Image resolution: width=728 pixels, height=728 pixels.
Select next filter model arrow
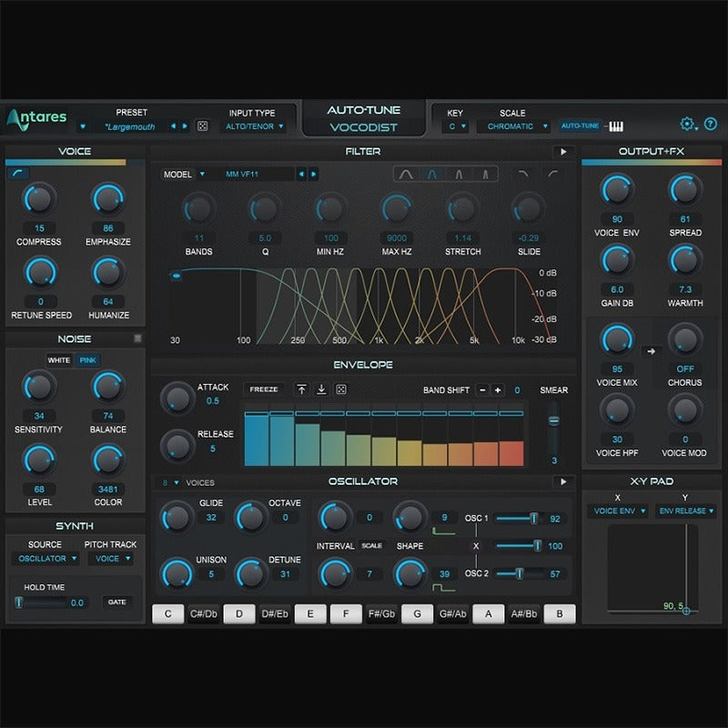tap(313, 174)
